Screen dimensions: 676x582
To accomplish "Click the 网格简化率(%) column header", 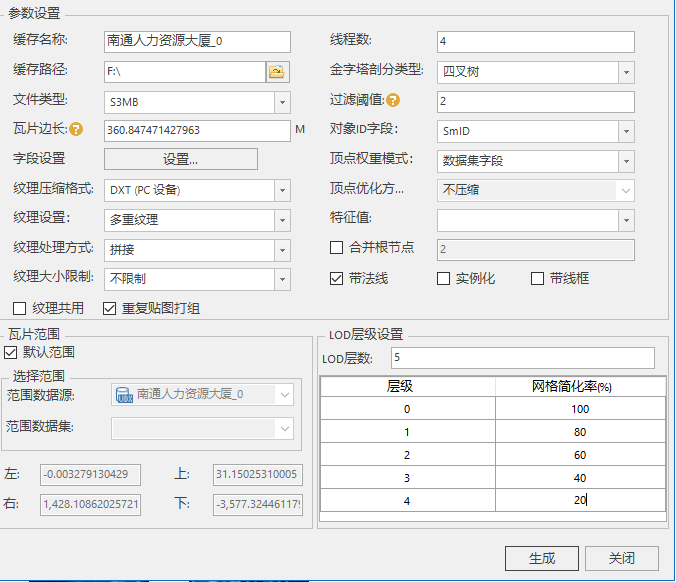I will coord(580,386).
